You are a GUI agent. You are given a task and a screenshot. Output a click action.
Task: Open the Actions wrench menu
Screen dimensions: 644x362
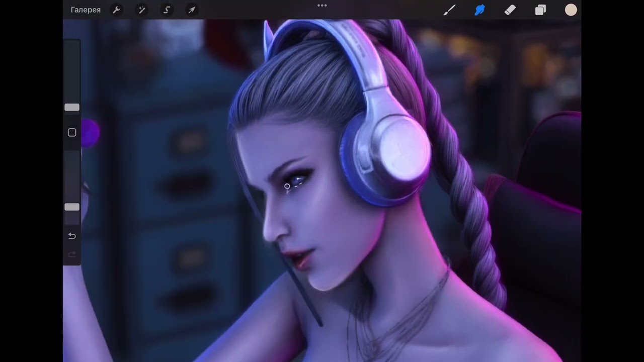[116, 10]
